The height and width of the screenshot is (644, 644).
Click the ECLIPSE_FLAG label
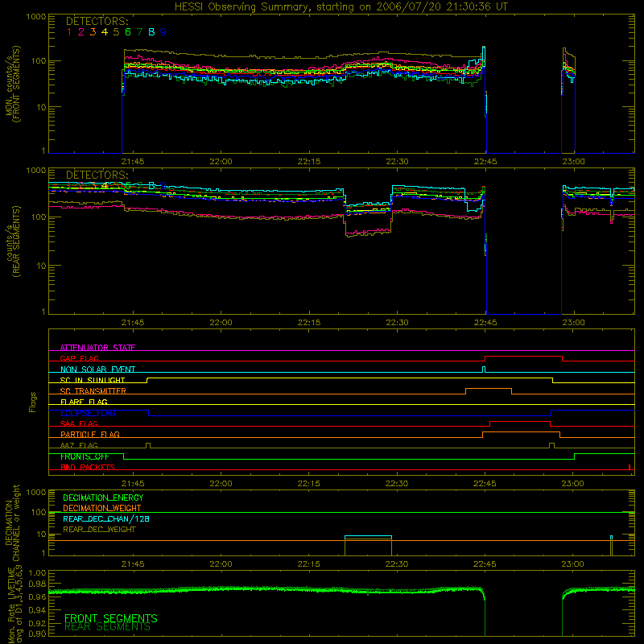click(x=88, y=413)
